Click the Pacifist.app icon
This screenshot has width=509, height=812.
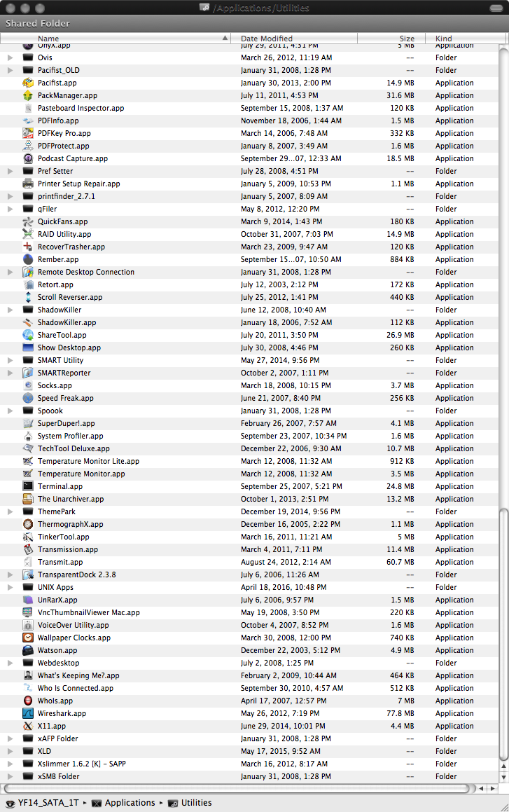(28, 83)
